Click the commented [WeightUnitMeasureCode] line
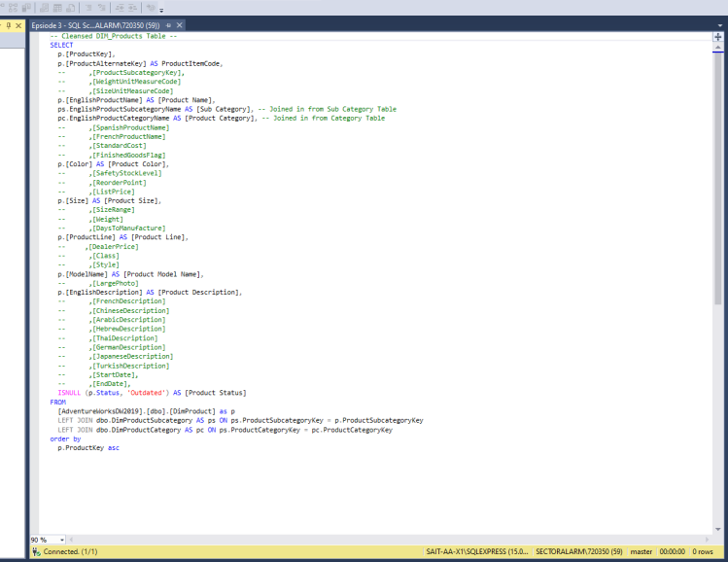This screenshot has width=728, height=562. tap(120, 82)
